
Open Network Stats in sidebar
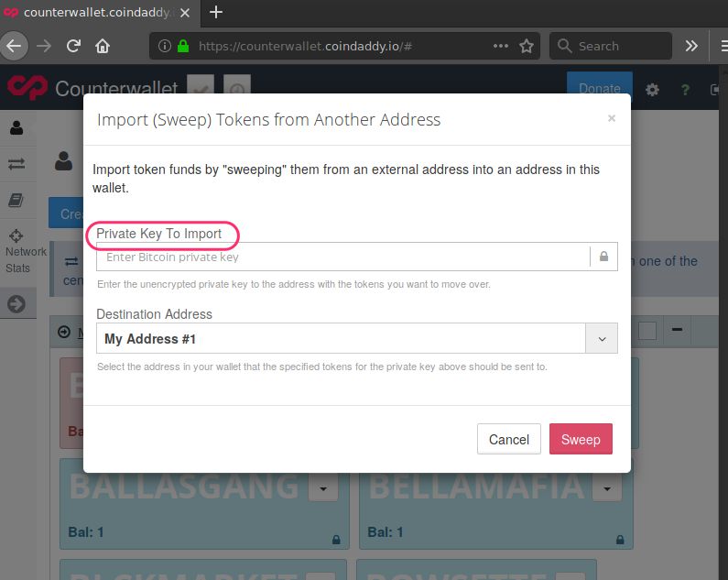tap(18, 251)
